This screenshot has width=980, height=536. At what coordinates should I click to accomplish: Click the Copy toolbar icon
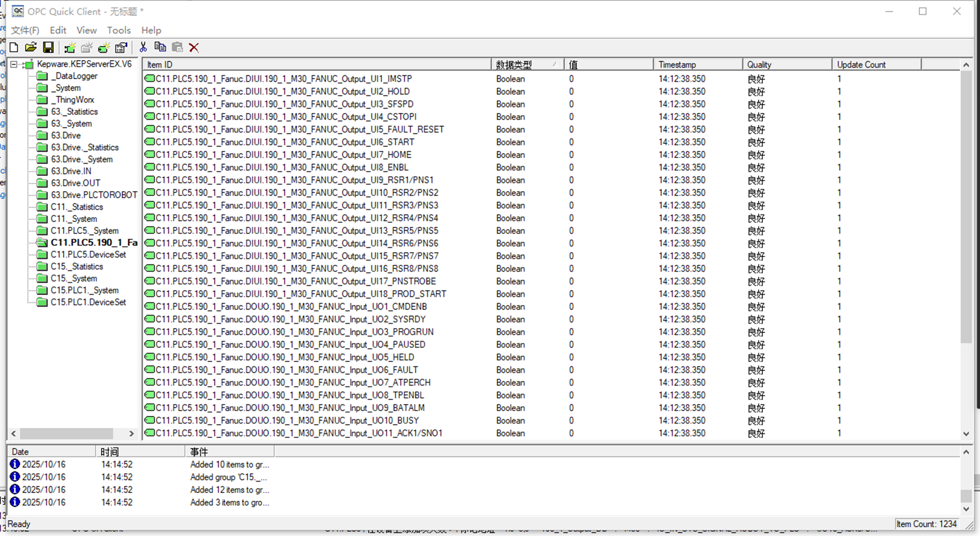pyautogui.click(x=160, y=47)
